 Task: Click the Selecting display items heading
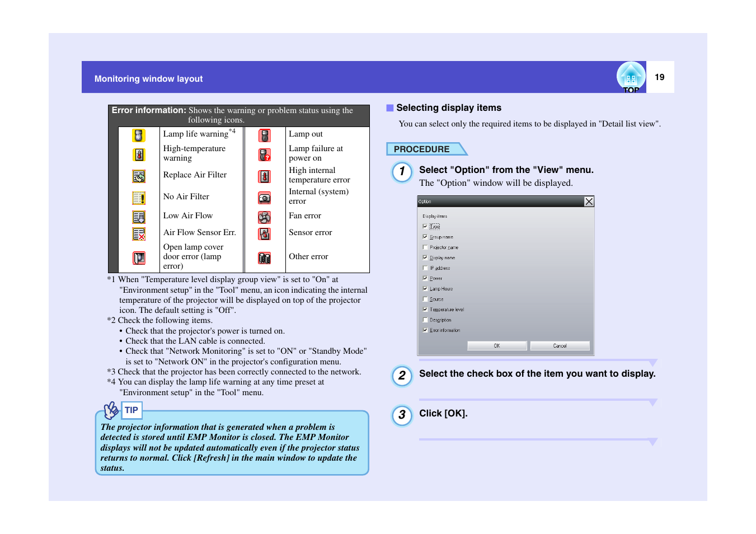449,108
